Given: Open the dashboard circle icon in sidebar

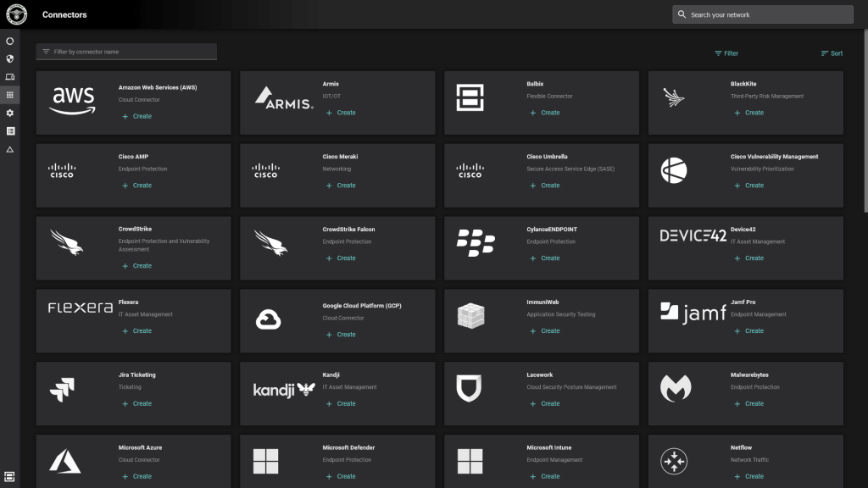Looking at the screenshot, I should 10,41.
